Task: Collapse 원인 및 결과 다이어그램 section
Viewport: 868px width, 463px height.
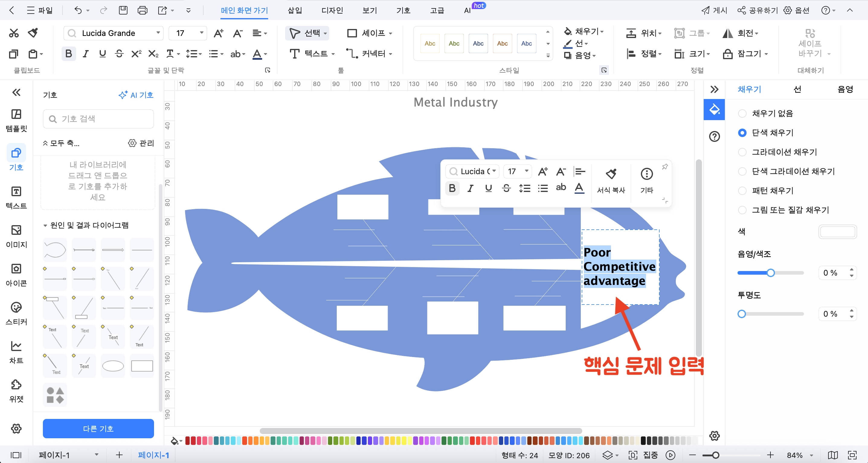Action: (45, 225)
